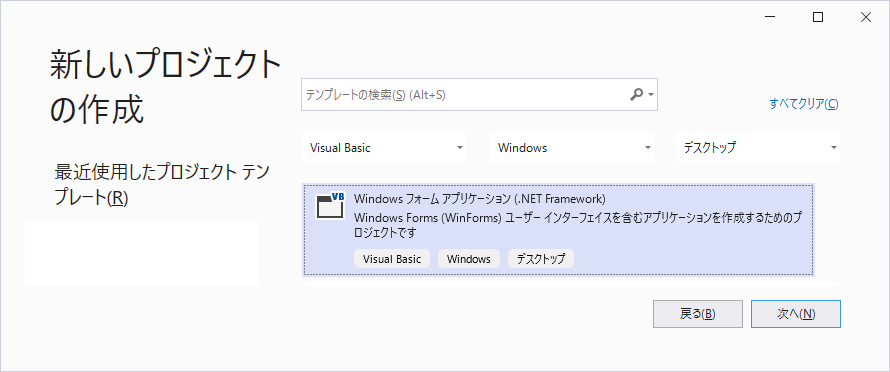This screenshot has width=890, height=372.
Task: Click the template description mentioning WinForms
Action: tap(578, 225)
